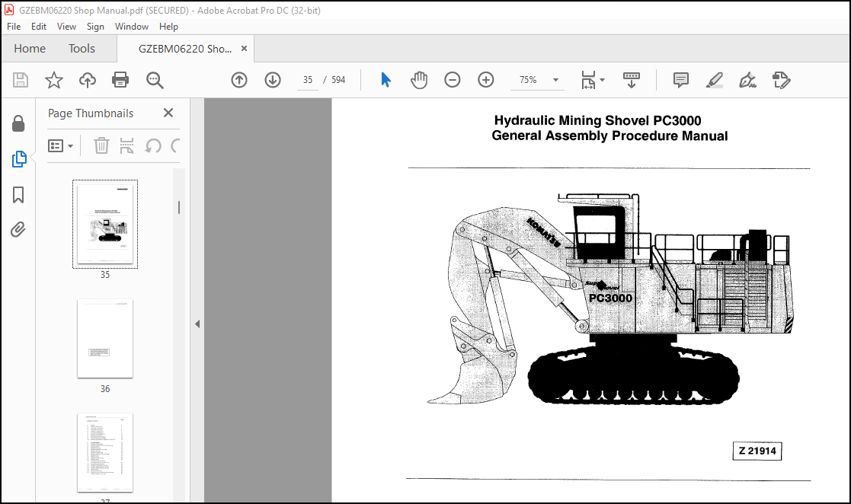The image size is (851, 504).
Task: Select the GZEBM06220 Sho... document tab
Action: [x=185, y=49]
